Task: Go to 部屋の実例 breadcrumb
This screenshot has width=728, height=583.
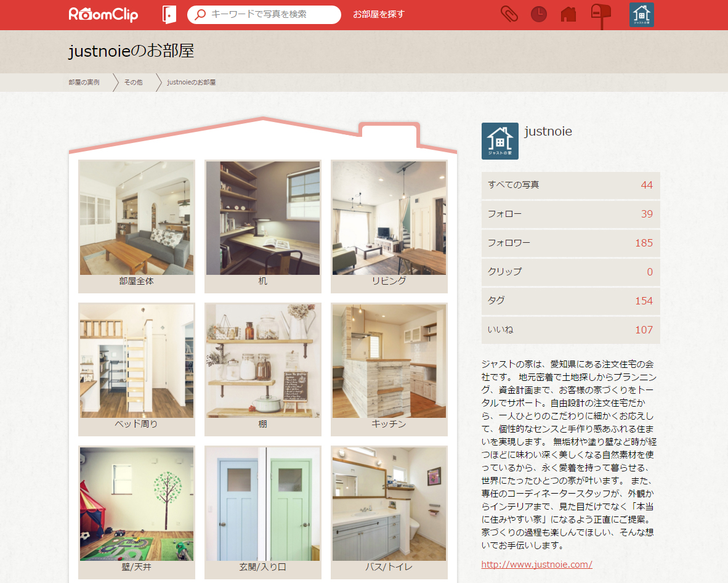Action: pyautogui.click(x=84, y=82)
